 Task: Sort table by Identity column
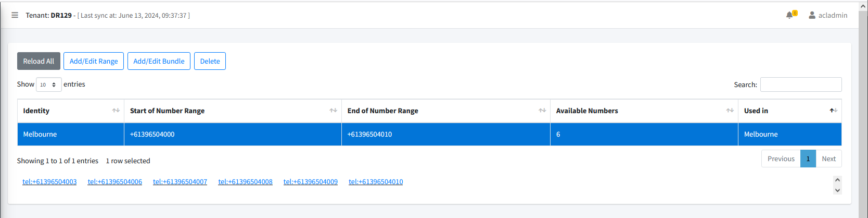tap(70, 111)
